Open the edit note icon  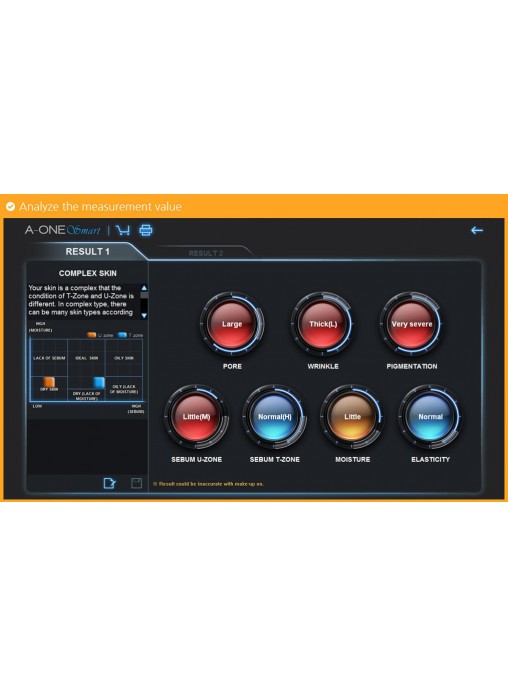109,483
